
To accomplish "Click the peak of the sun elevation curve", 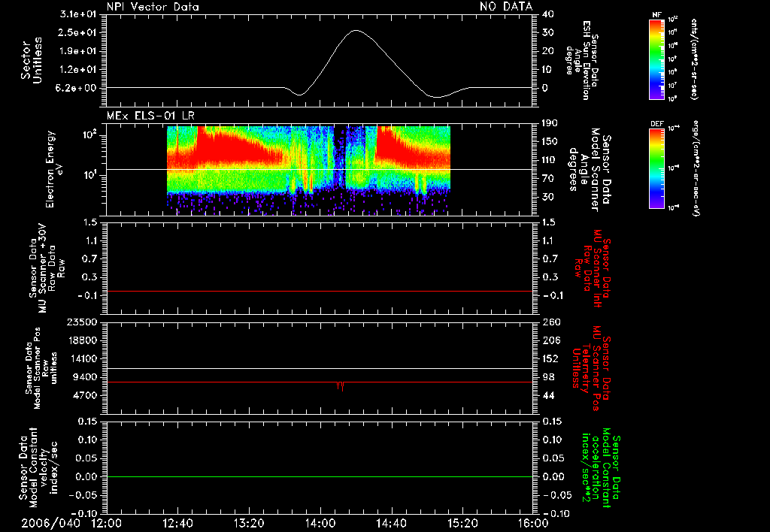I will click(356, 30).
